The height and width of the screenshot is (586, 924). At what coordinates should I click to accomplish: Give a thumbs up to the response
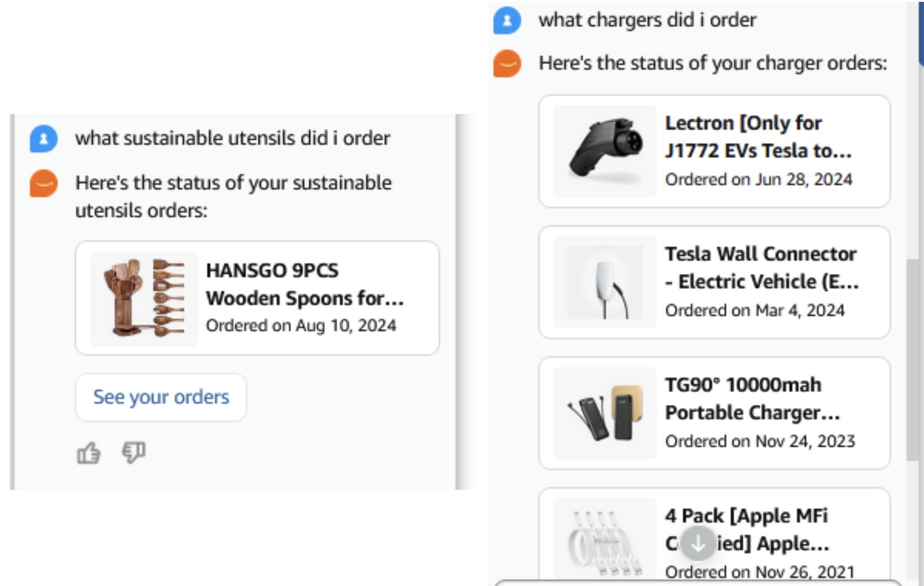(x=89, y=453)
